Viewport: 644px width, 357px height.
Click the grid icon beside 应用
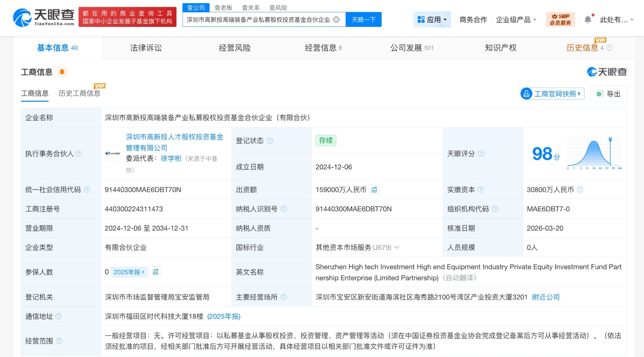click(421, 19)
